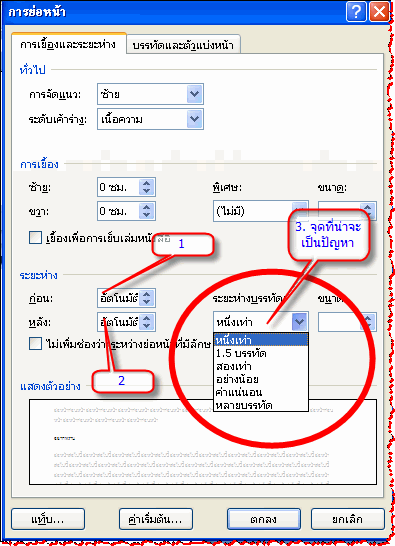Enable the mirror indents checkbox (เยื้องเพื่อการเย็บเล่ม)
Screen dimensions: 395x546
click(x=35, y=238)
